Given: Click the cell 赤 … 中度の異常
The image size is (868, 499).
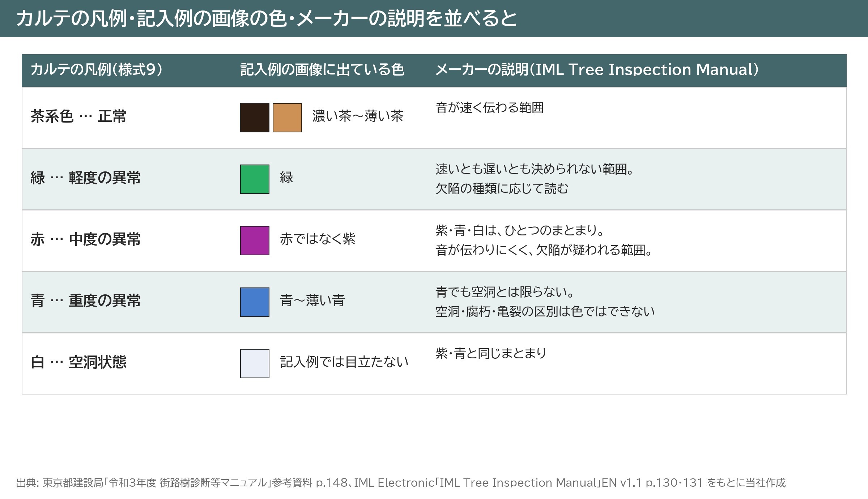Looking at the screenshot, I should click(x=86, y=239).
